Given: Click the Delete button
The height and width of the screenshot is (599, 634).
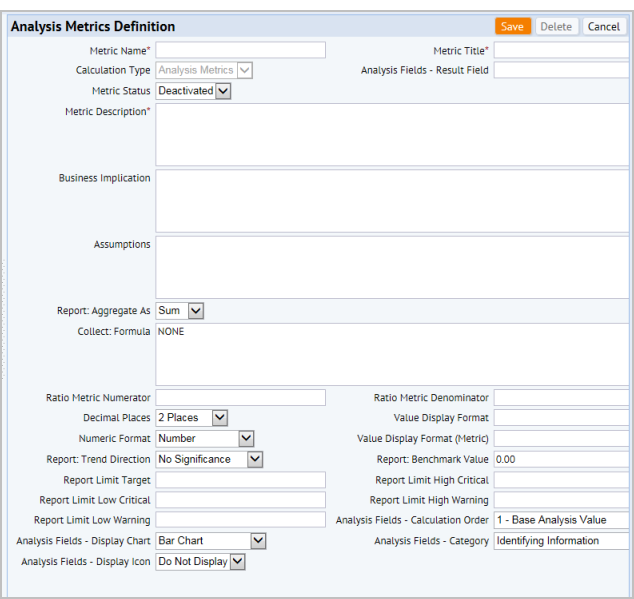Looking at the screenshot, I should [556, 26].
